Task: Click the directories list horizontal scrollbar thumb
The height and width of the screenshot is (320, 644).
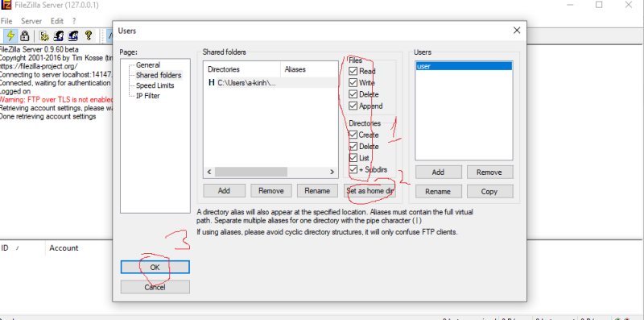Action: pyautogui.click(x=250, y=172)
